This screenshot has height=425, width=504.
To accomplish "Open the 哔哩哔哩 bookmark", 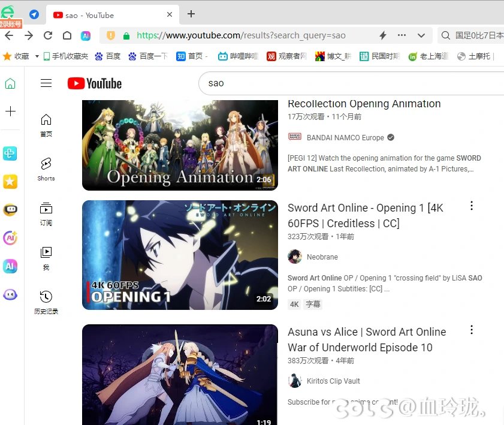I will [x=238, y=56].
